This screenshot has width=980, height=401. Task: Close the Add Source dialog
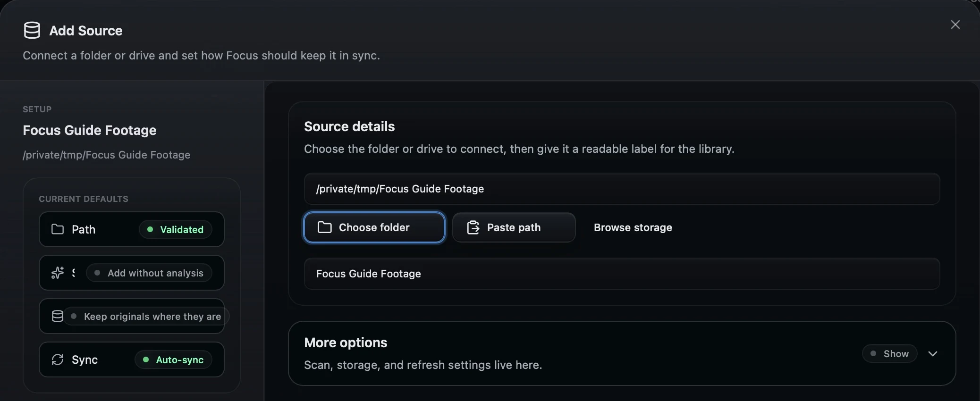pyautogui.click(x=955, y=25)
